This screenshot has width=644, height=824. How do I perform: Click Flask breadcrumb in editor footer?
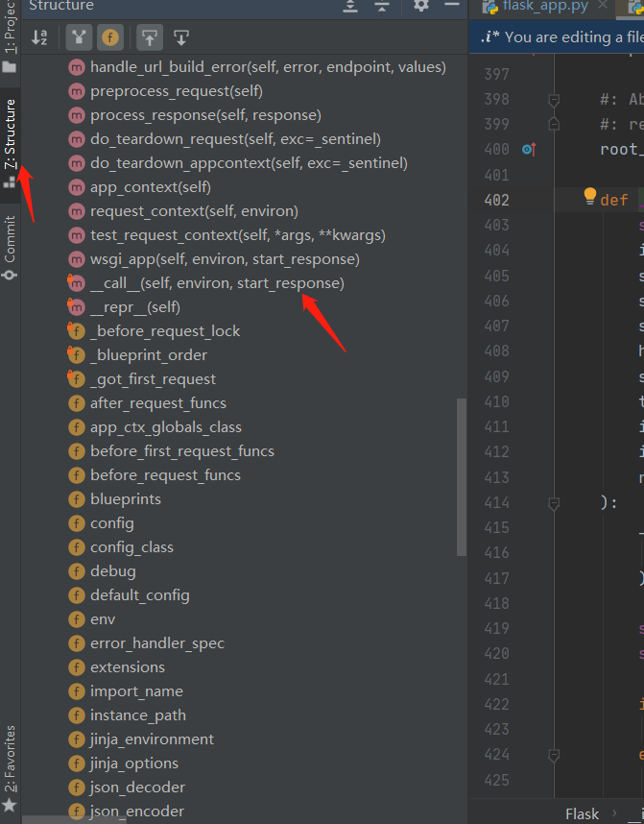pyautogui.click(x=582, y=814)
